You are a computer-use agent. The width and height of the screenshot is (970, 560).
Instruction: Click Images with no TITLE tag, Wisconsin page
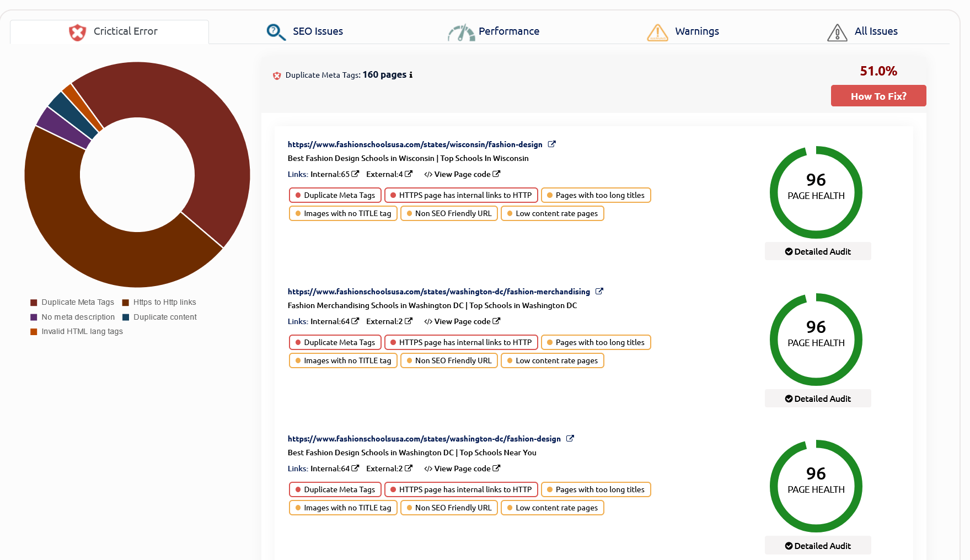343,213
